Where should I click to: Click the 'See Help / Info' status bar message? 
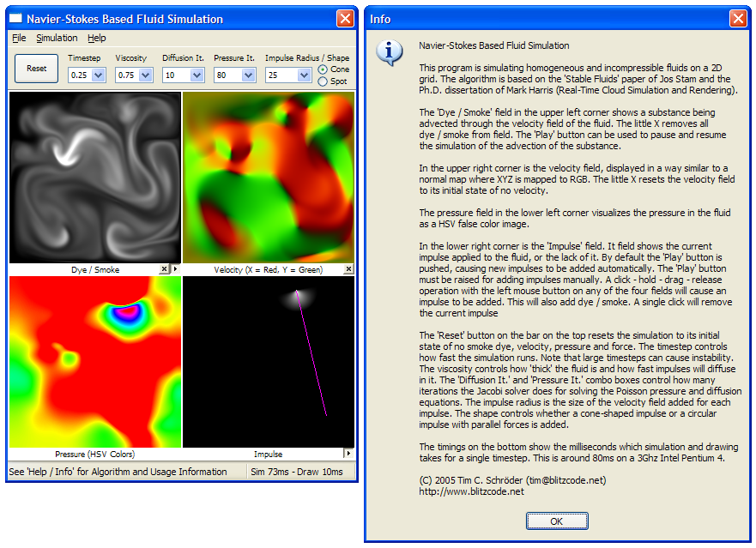coord(118,472)
